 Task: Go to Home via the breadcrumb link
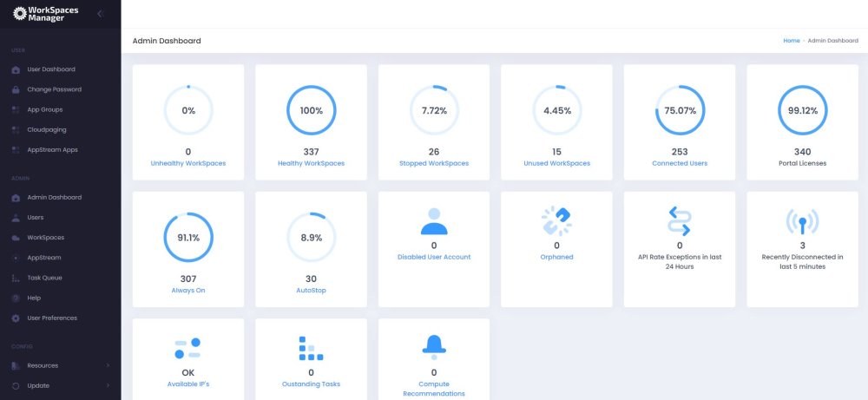pyautogui.click(x=791, y=41)
